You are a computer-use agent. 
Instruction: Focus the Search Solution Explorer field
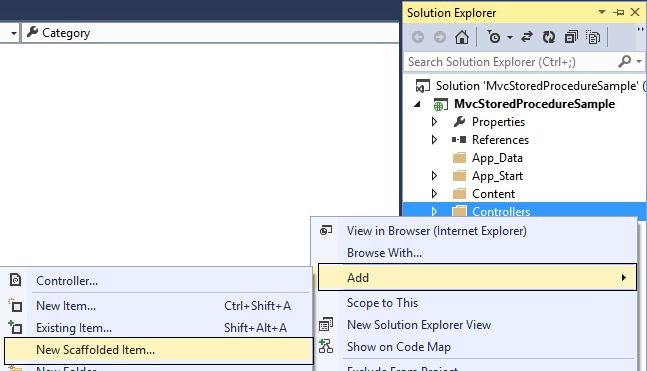511,62
